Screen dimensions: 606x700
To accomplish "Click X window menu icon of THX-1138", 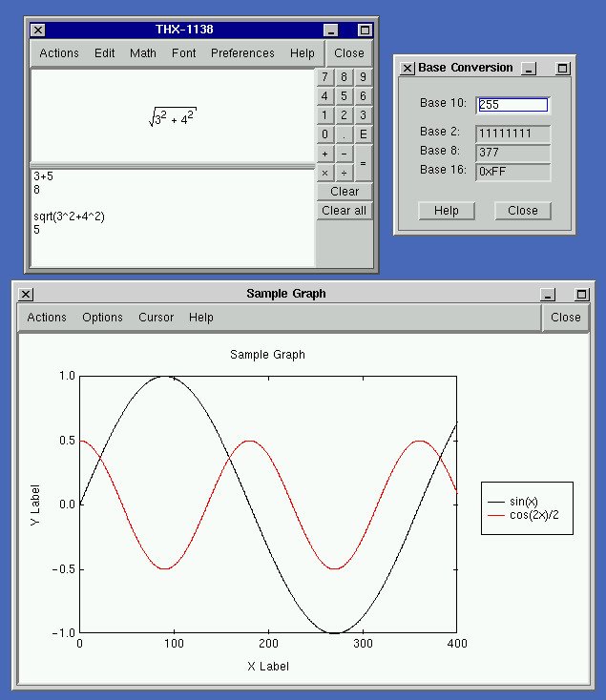I will tap(38, 31).
